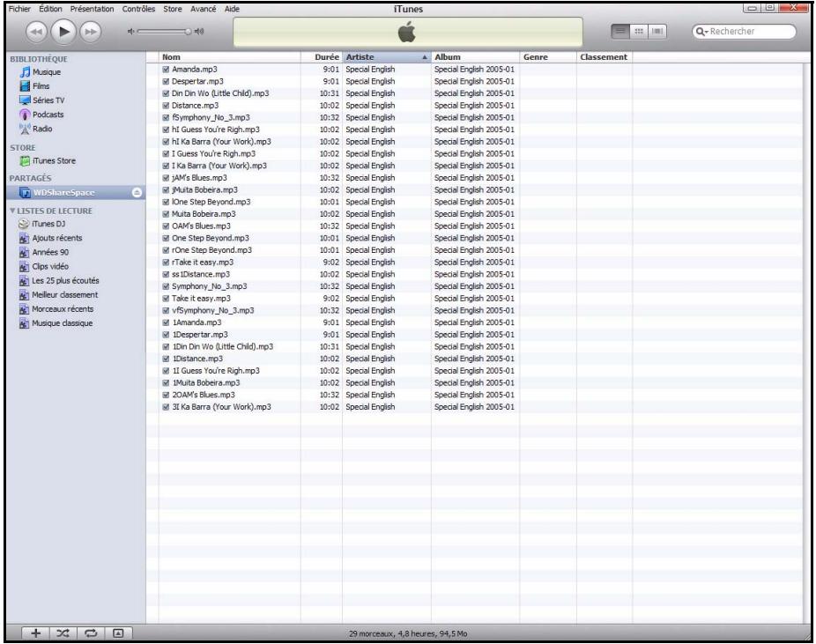The image size is (816, 644).
Task: Toggle shuffle mode button
Action: tap(63, 633)
